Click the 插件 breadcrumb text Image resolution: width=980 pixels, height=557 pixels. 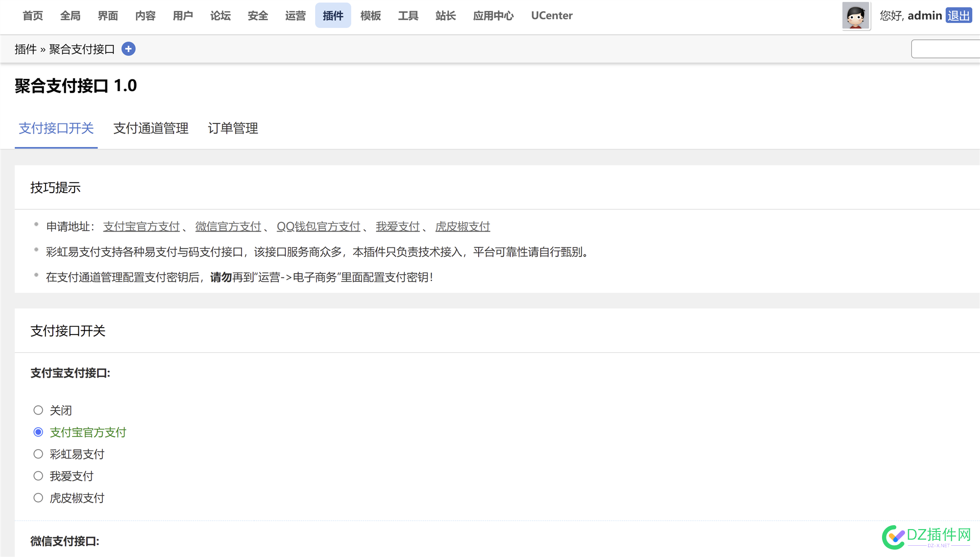[x=25, y=49]
